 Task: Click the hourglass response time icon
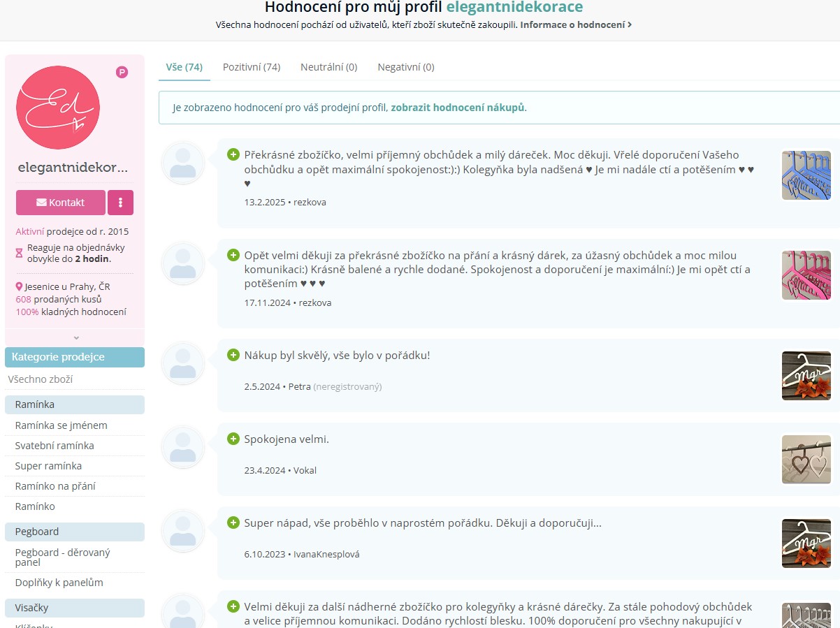tap(20, 253)
